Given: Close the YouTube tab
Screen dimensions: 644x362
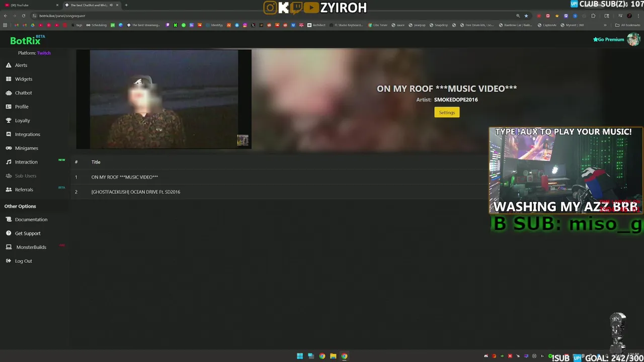Looking at the screenshot, I should point(57,5).
